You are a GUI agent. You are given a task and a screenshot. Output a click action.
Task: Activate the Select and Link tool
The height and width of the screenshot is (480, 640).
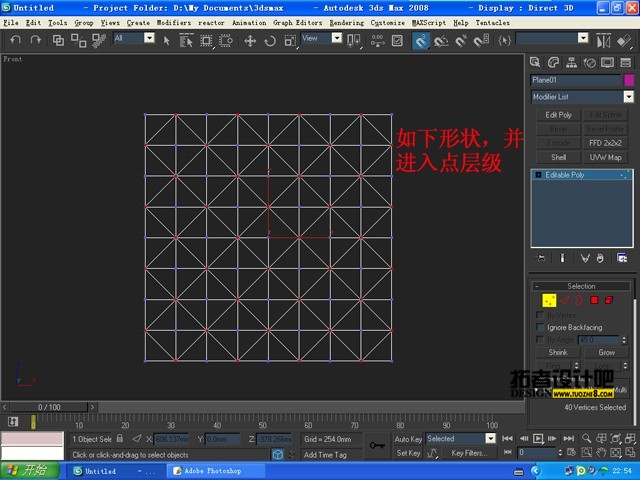[58, 40]
